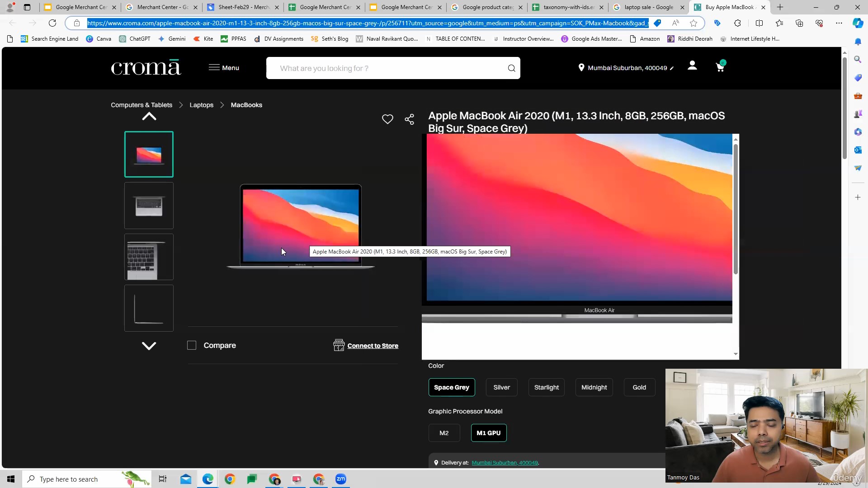Select the side-profile MacBook thumbnail
Screen dimensions: 868x488
point(149,308)
